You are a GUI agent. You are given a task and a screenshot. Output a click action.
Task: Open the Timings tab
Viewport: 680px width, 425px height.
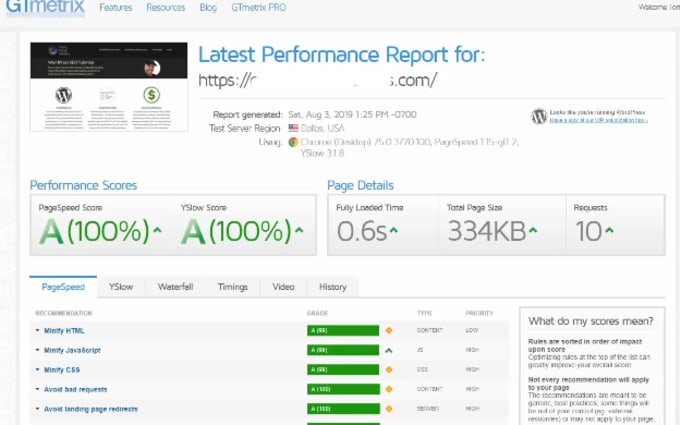(232, 287)
